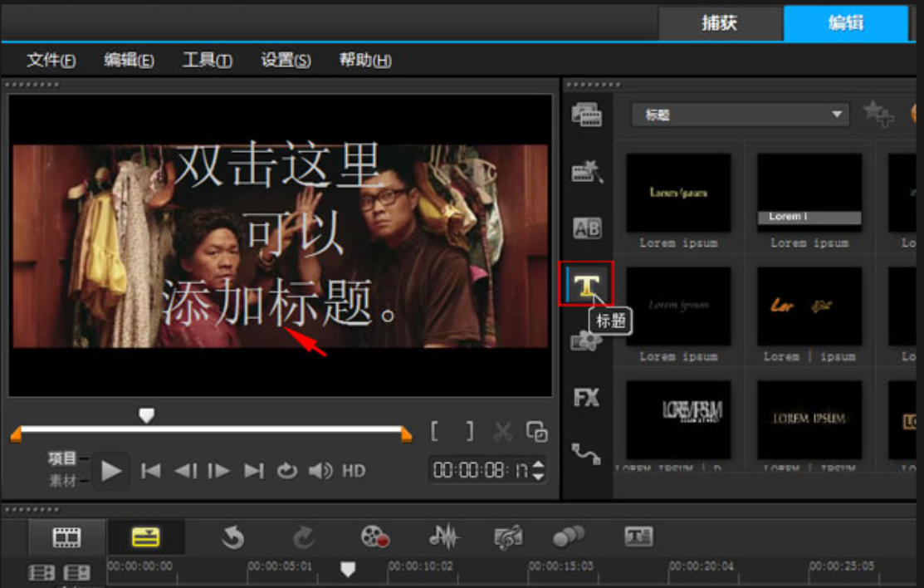The image size is (924, 588).
Task: Expand the 标题 gallery dropdown
Action: click(x=741, y=115)
